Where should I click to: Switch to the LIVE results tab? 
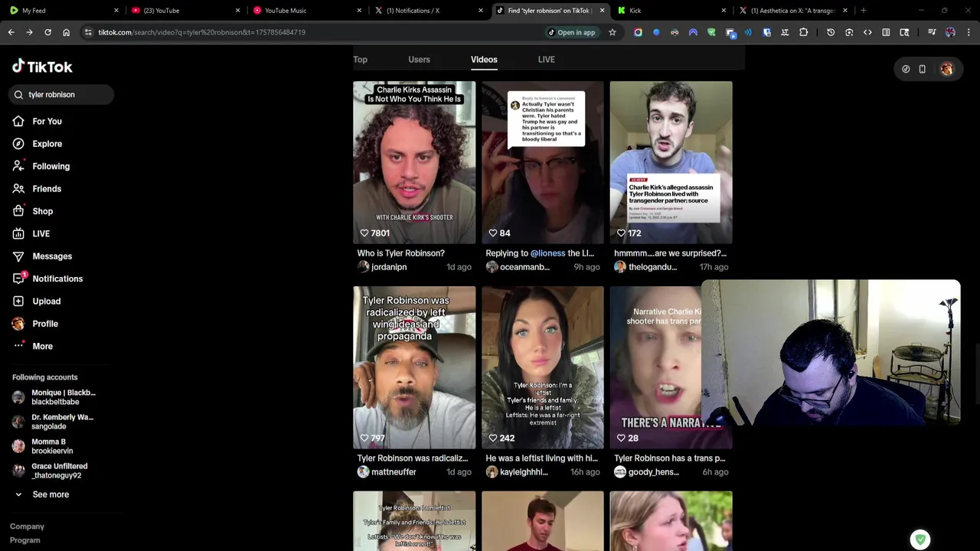pyautogui.click(x=546, y=59)
